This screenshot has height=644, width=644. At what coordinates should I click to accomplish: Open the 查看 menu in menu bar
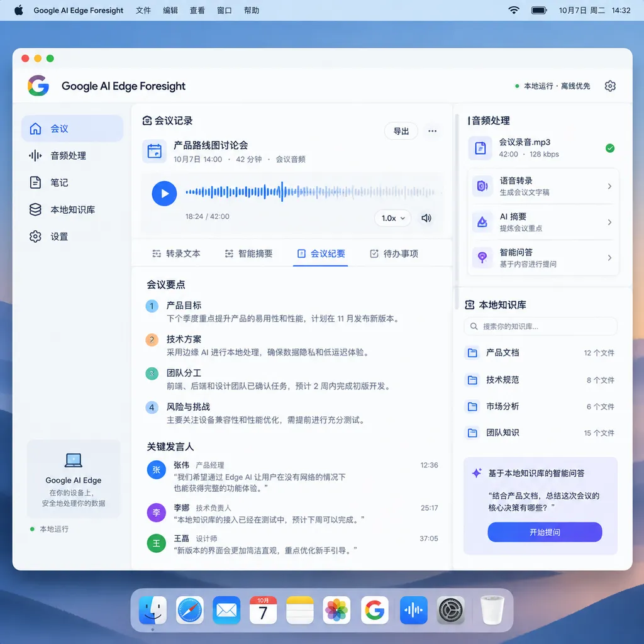click(x=197, y=10)
